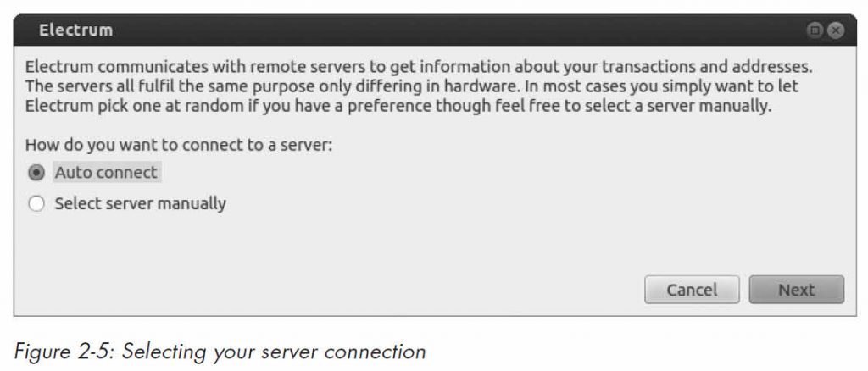Maximize the Electrum window using titlebar icon

click(x=815, y=30)
